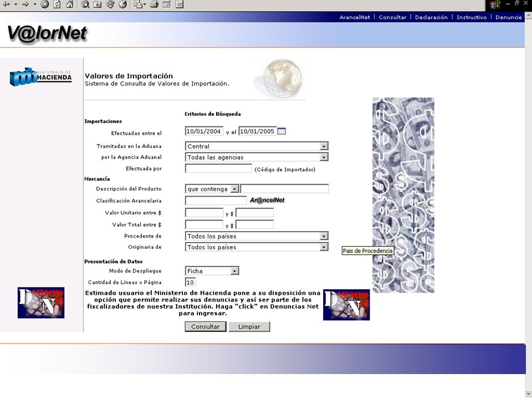Open the Back button history dropdown arrow
The width and height of the screenshot is (532, 399).
[16, 4]
